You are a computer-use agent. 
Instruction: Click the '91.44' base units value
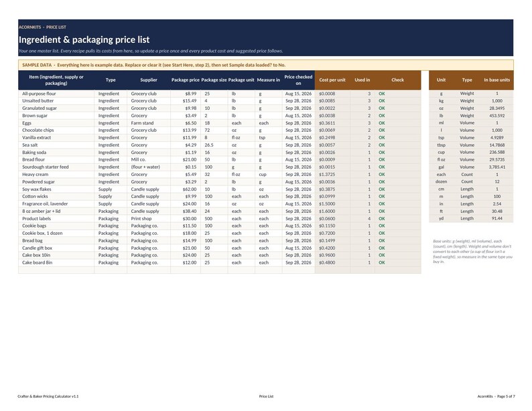click(x=496, y=218)
